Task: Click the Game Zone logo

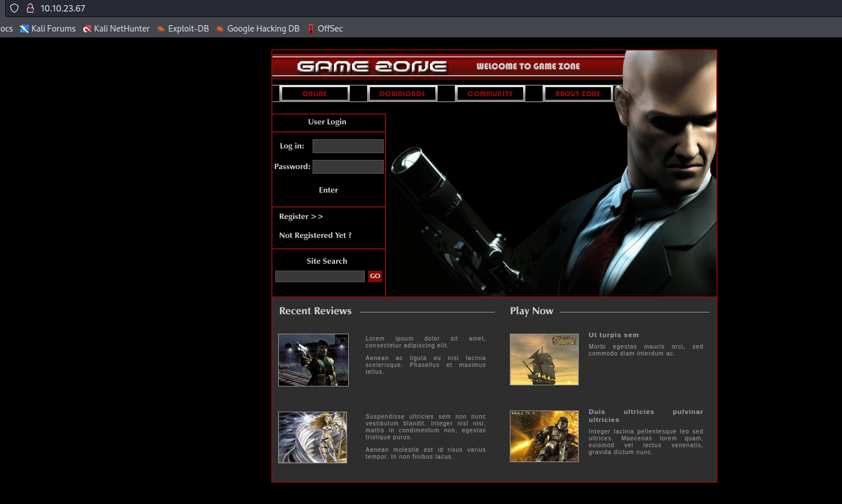Action: pos(372,67)
